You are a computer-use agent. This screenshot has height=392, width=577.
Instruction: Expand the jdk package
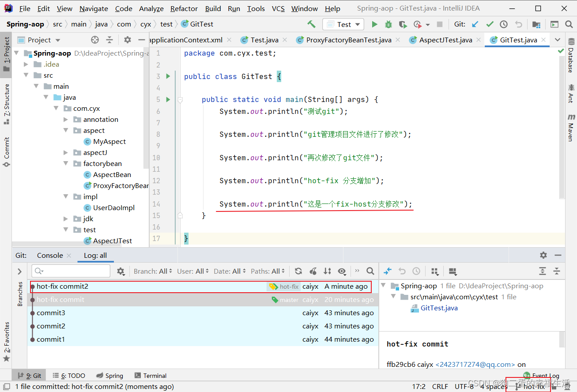point(66,219)
